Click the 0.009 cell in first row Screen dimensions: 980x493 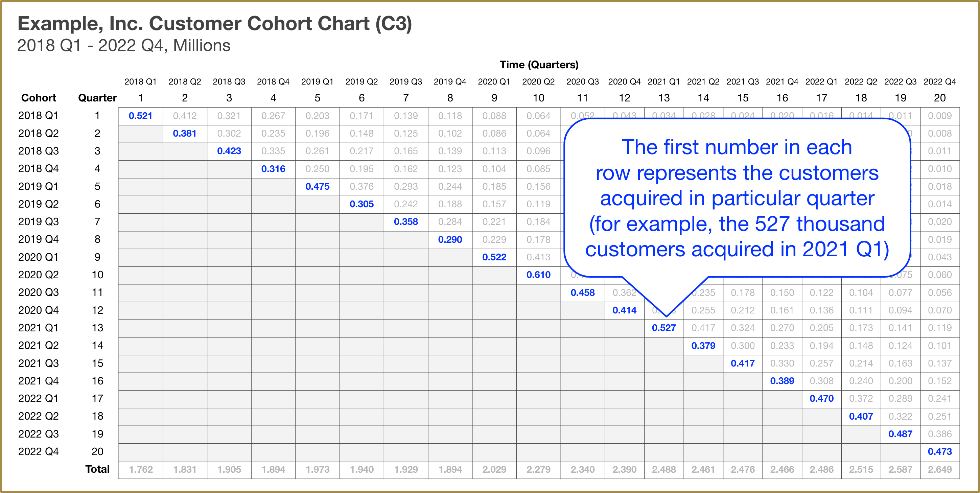pos(940,116)
